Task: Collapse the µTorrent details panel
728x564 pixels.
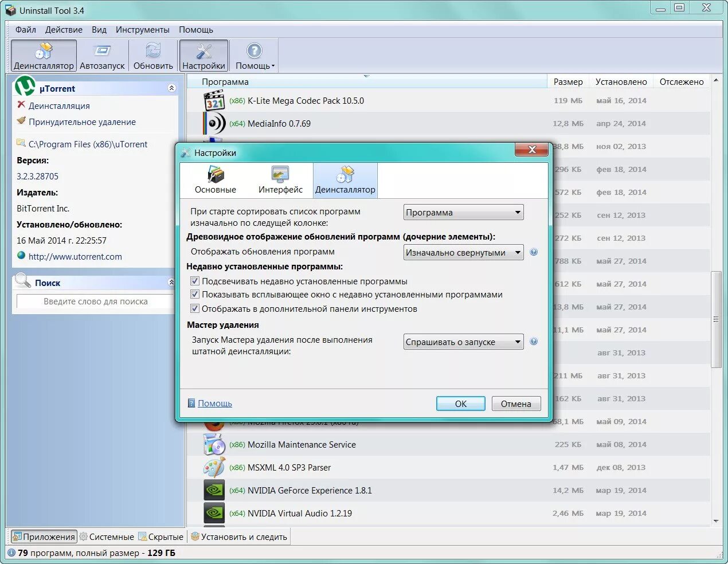Action: (171, 88)
